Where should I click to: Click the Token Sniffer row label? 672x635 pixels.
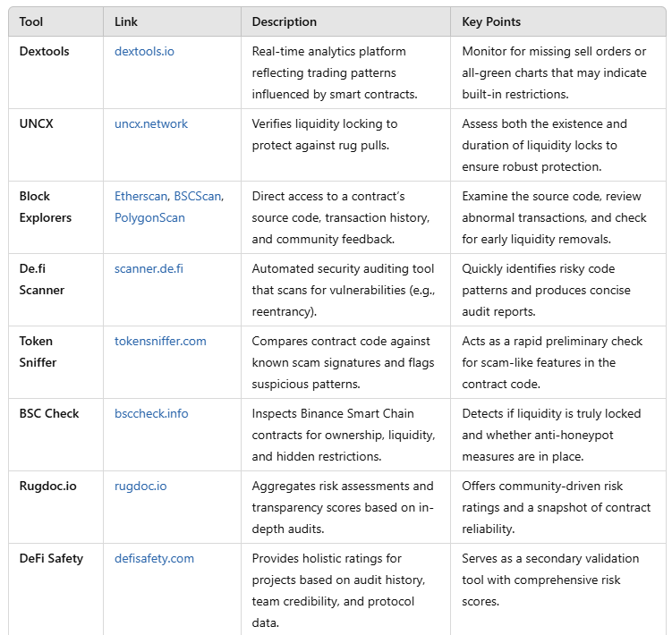click(38, 351)
